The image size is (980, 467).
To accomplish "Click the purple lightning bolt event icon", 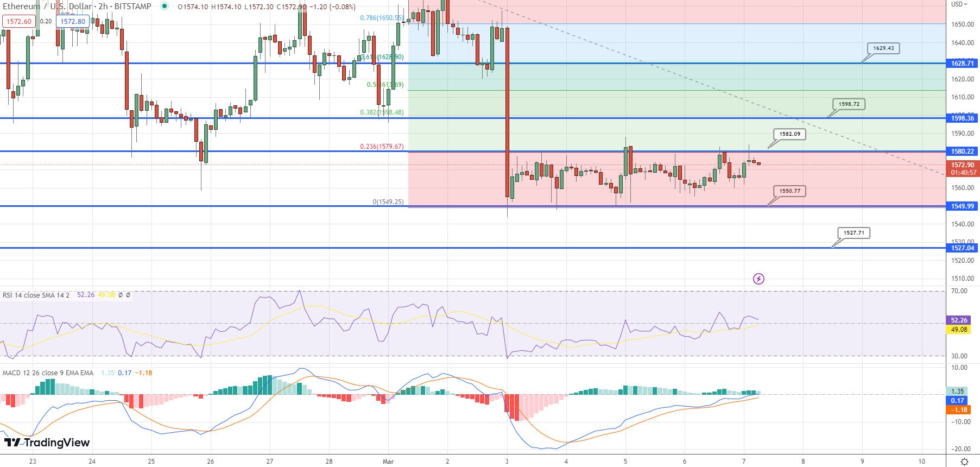I will 758,279.
